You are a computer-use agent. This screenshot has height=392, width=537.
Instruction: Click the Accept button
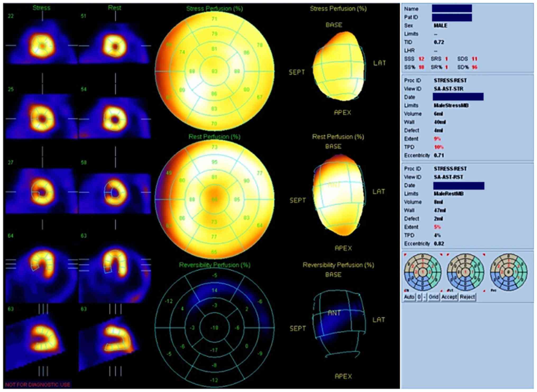coord(449,297)
